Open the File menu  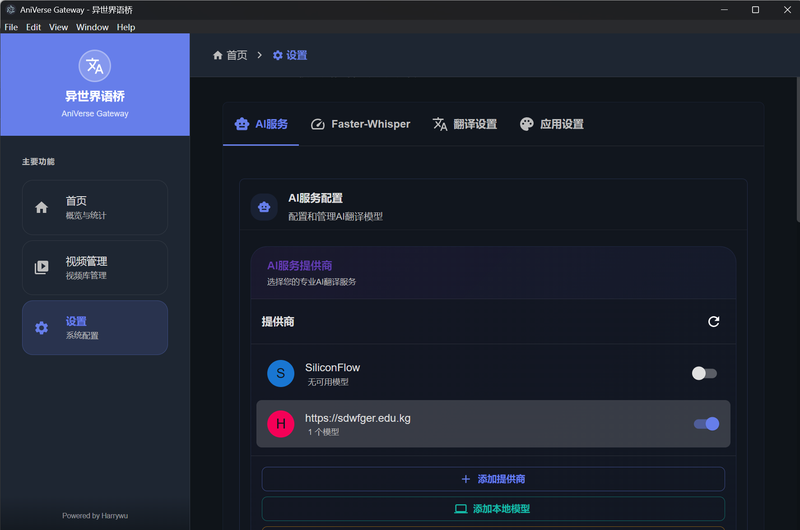11,27
